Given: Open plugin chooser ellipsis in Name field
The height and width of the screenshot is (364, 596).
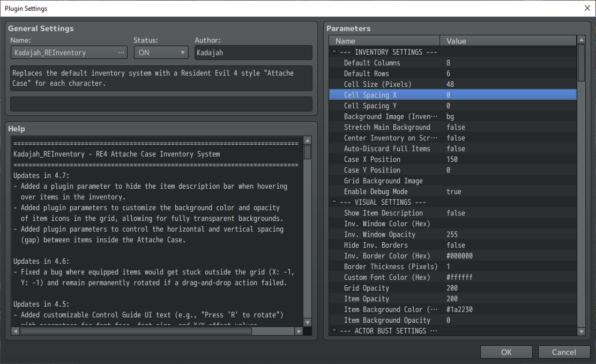Looking at the screenshot, I should [121, 53].
